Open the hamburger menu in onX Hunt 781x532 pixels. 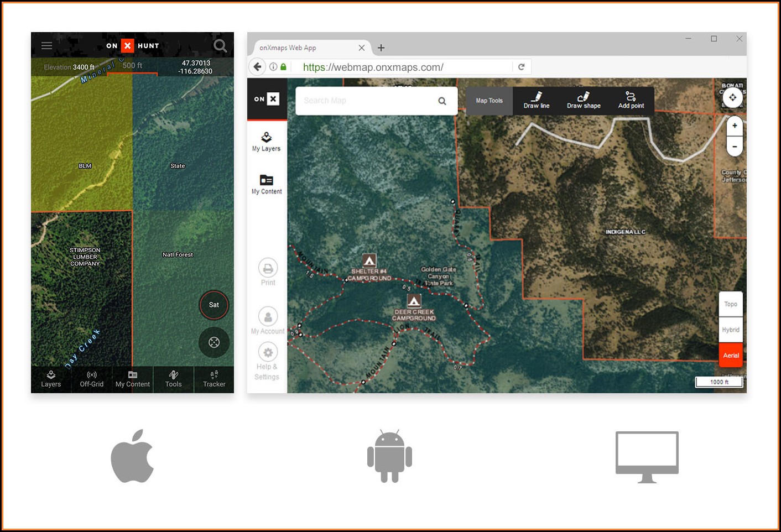point(47,46)
